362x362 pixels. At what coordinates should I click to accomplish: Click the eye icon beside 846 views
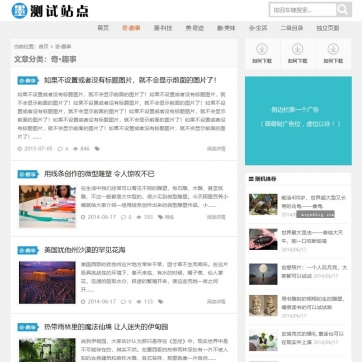(75, 149)
